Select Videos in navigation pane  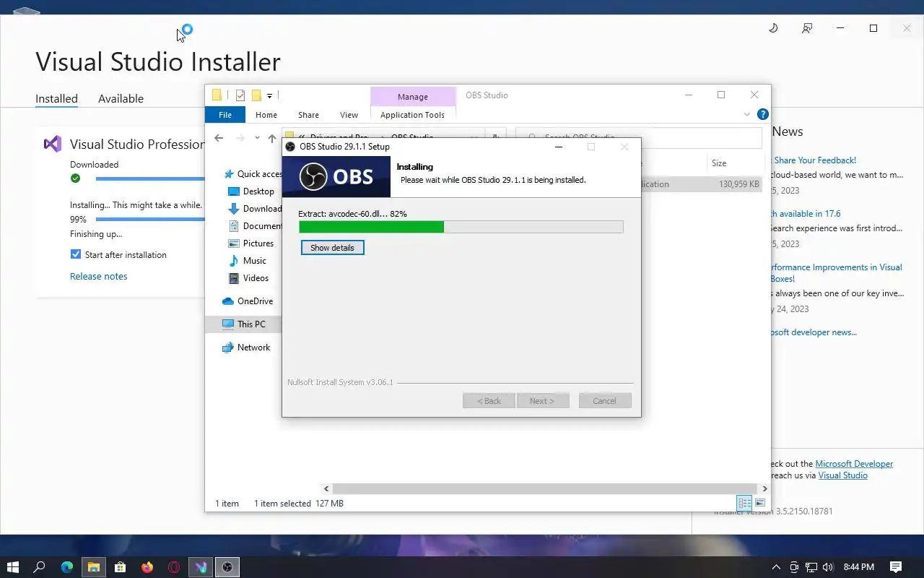tap(248, 277)
